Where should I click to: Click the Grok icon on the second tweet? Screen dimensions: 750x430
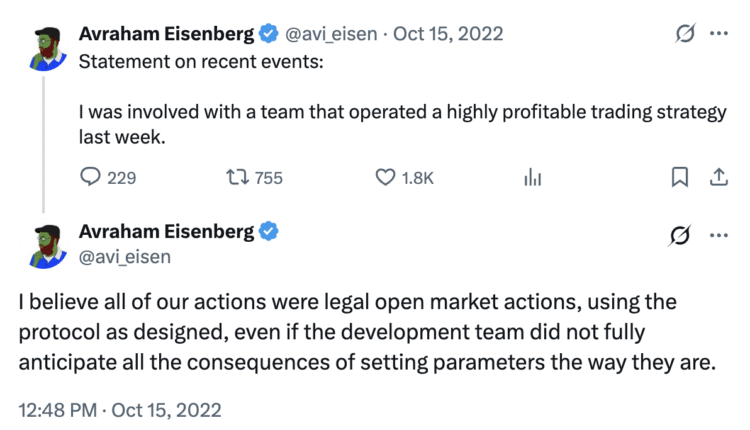pos(680,236)
